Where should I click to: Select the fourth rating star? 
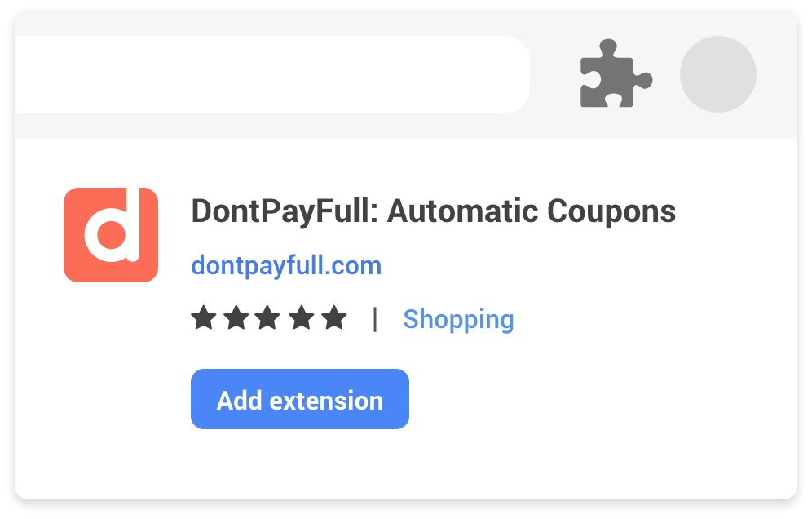coord(302,317)
